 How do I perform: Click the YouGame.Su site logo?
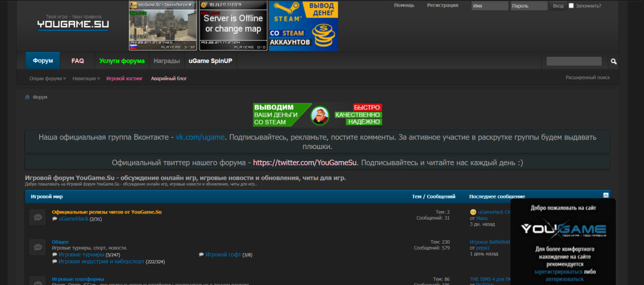pos(73,23)
